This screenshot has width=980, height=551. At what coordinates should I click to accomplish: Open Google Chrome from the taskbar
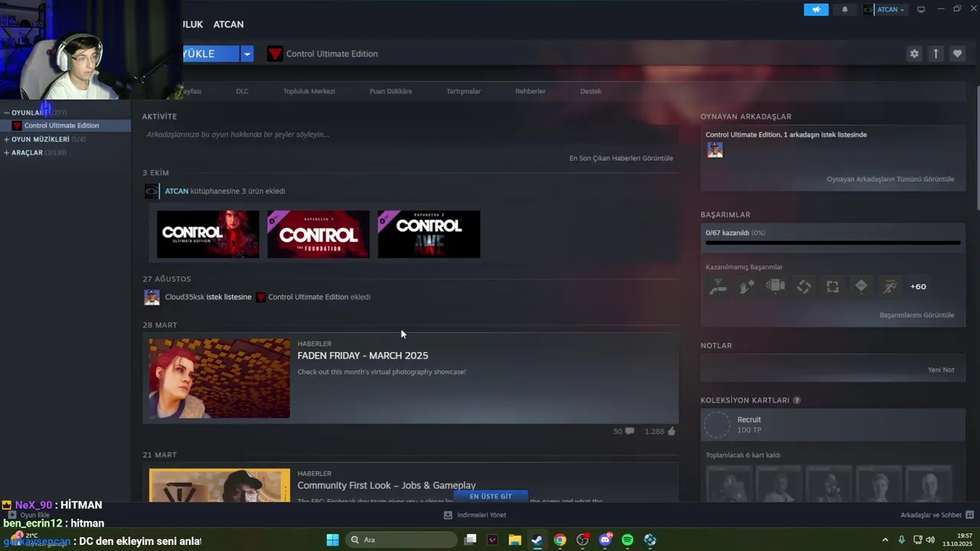point(560,540)
